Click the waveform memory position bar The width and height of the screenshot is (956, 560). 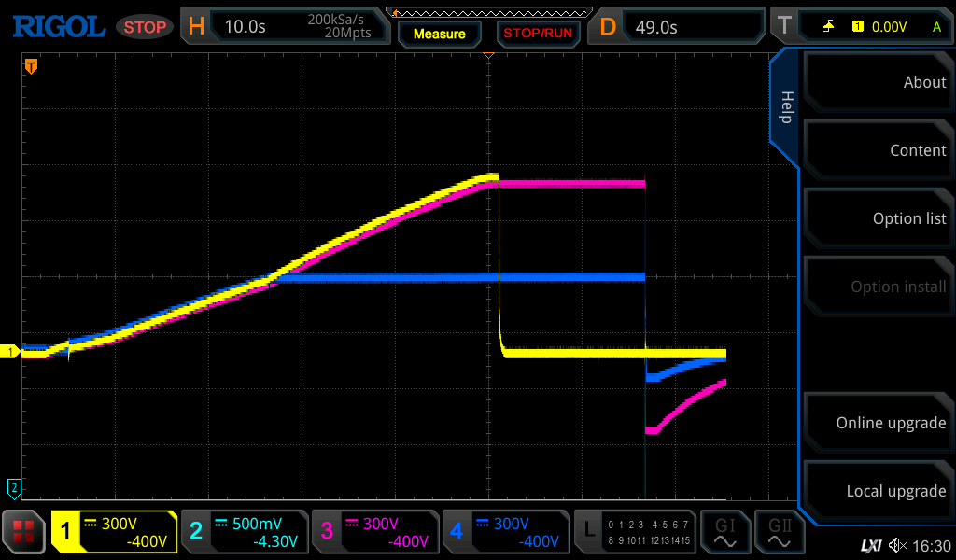488,12
